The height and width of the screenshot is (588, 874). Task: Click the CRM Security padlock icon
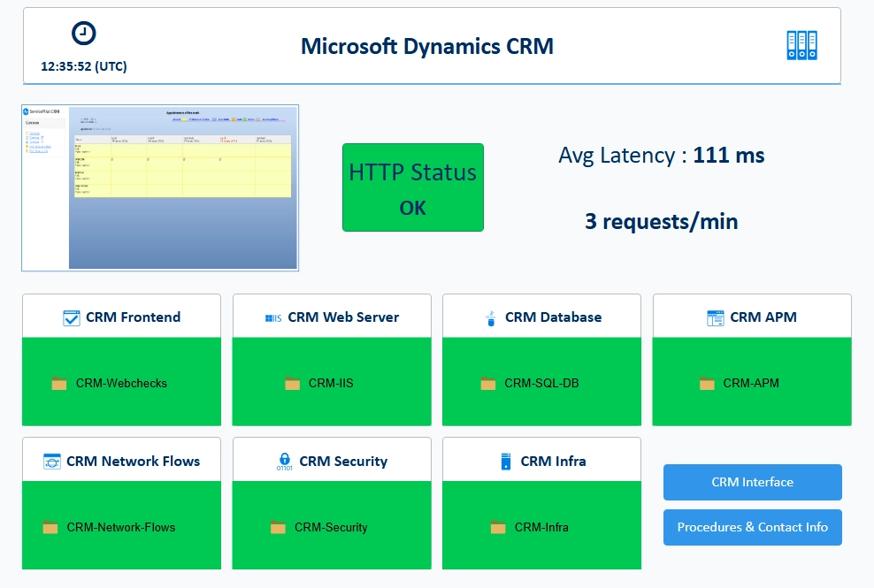click(x=284, y=462)
